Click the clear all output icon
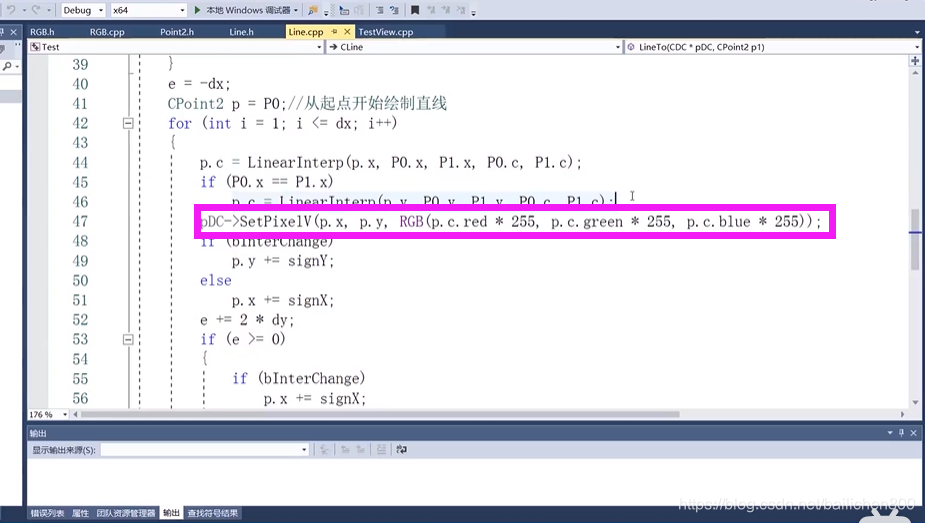925x523 pixels. coord(381,450)
